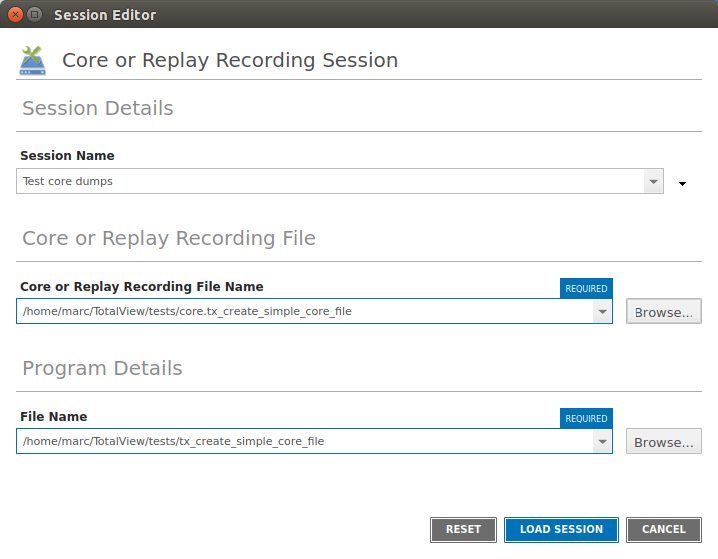Click the REQUIRED badge above program File Name
718x559 pixels.
click(x=586, y=418)
